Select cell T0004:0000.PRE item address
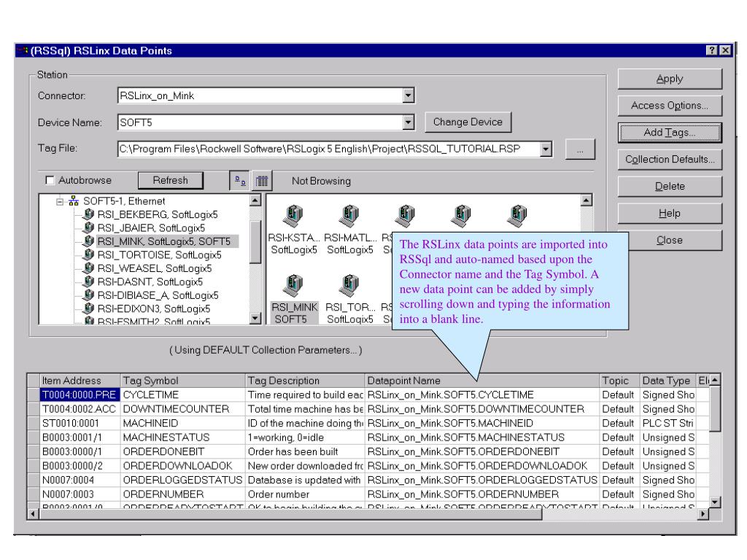This screenshot has height=560, width=747. 80,394
